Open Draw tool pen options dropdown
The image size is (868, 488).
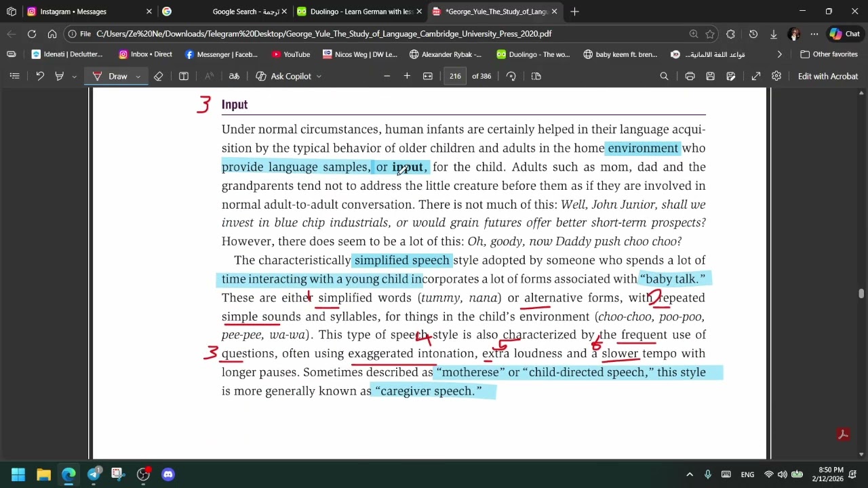138,76
